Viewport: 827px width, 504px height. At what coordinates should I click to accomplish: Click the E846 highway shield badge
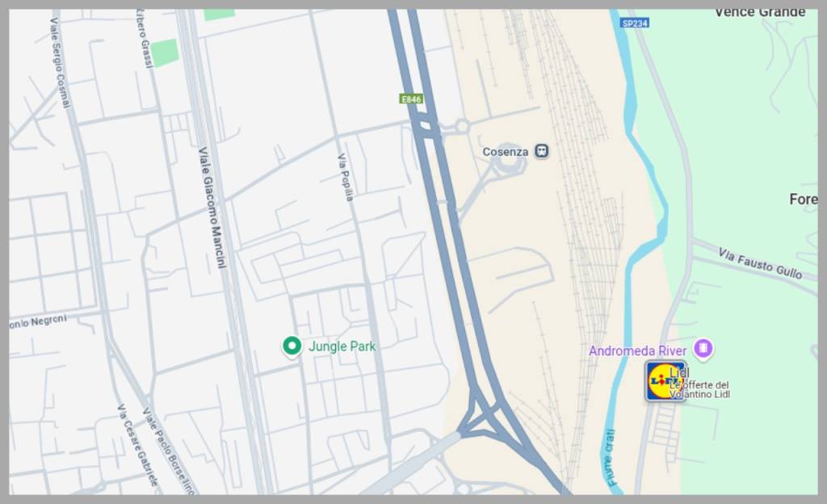[x=411, y=99]
